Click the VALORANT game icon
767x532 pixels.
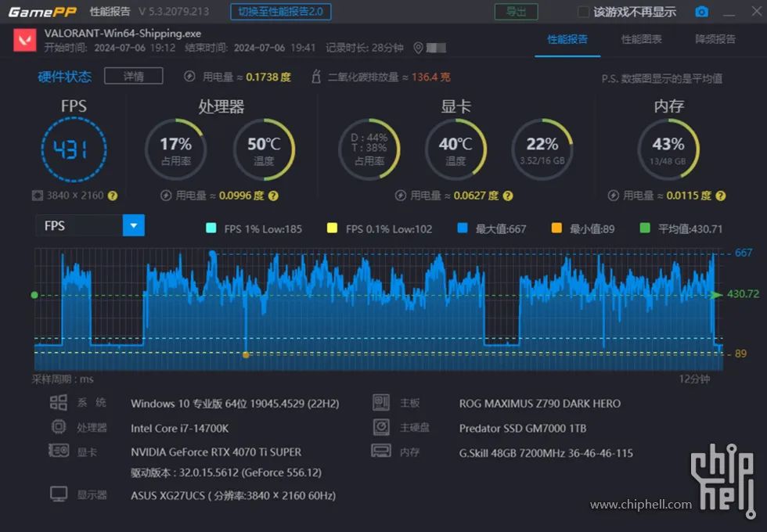tap(25, 40)
